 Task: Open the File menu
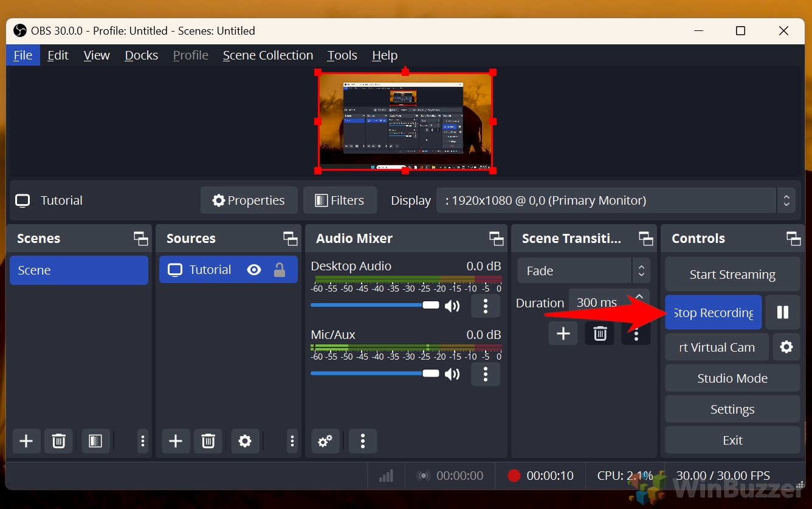click(x=23, y=55)
